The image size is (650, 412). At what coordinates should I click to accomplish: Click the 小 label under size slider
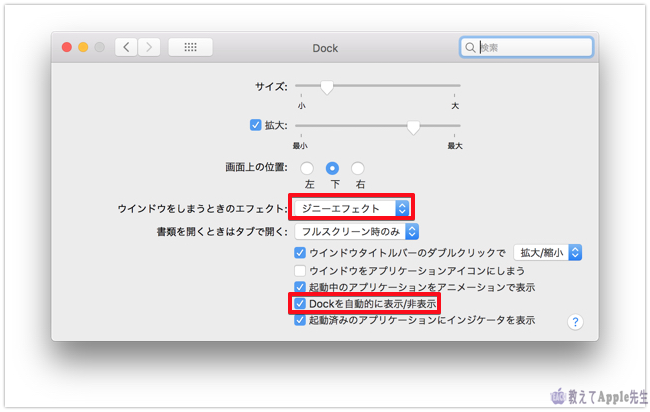coord(301,106)
